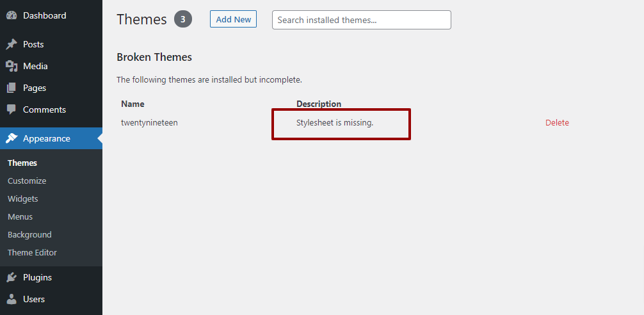The image size is (644, 315).
Task: Open the Customize submenu item
Action: (x=27, y=181)
